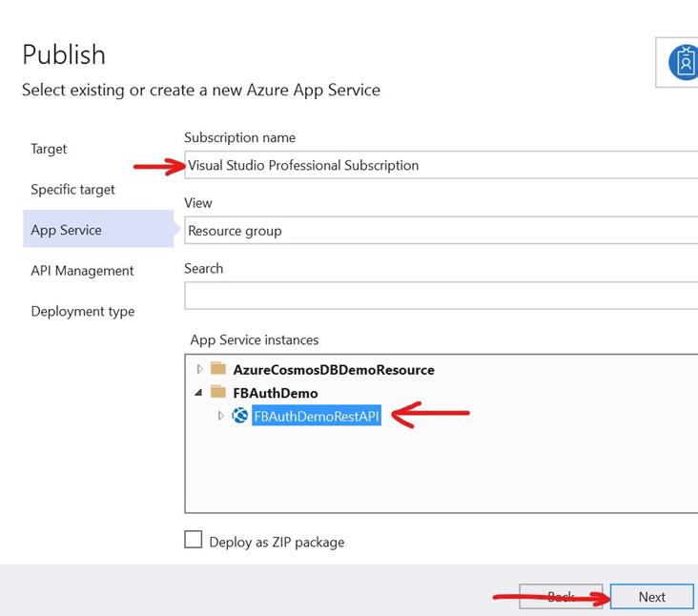Click the Deploy as ZIP package label
Image resolution: width=698 pixels, height=616 pixels.
277,542
